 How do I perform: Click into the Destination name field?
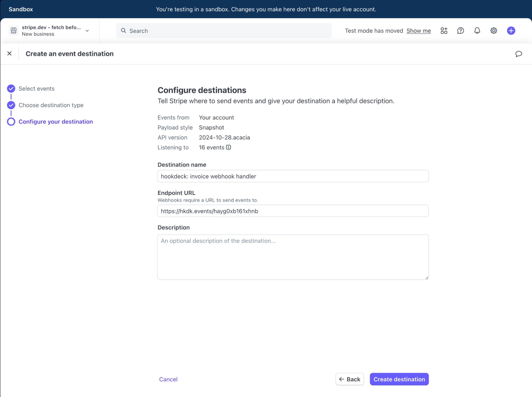pos(293,176)
